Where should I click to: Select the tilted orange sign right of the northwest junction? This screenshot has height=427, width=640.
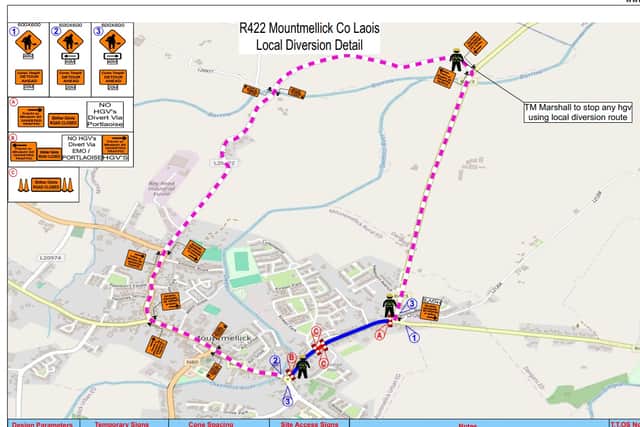[193, 251]
